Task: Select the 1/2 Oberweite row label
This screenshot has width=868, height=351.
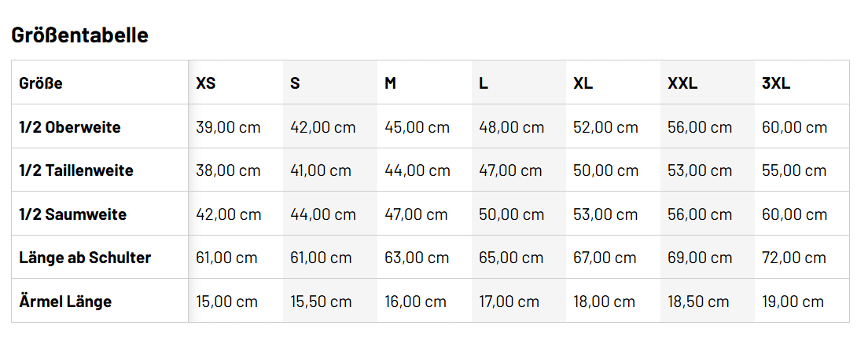Action: [x=70, y=127]
